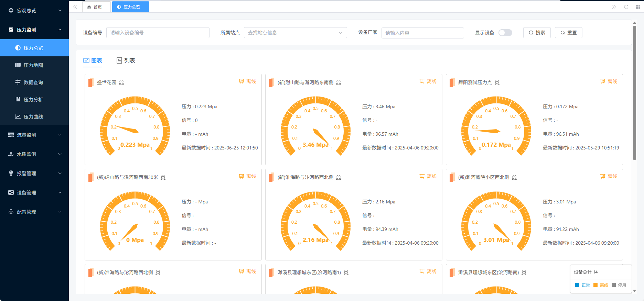Click the 搜索 search button

(537, 33)
